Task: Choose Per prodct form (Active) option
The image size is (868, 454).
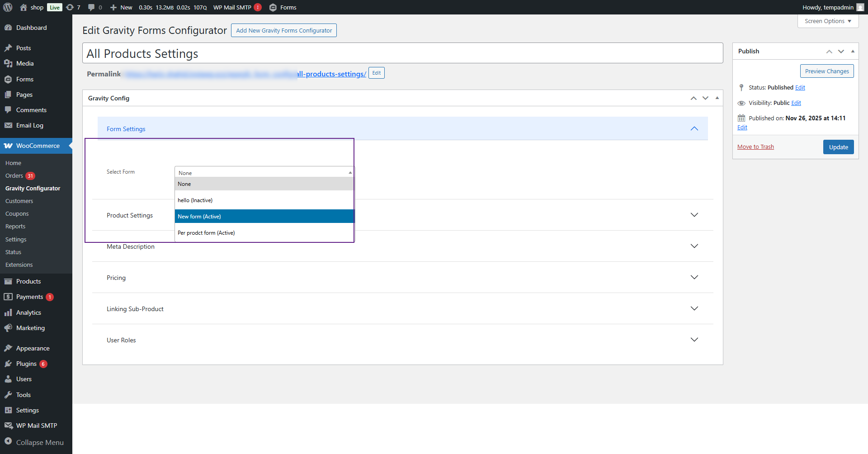Action: (x=264, y=233)
